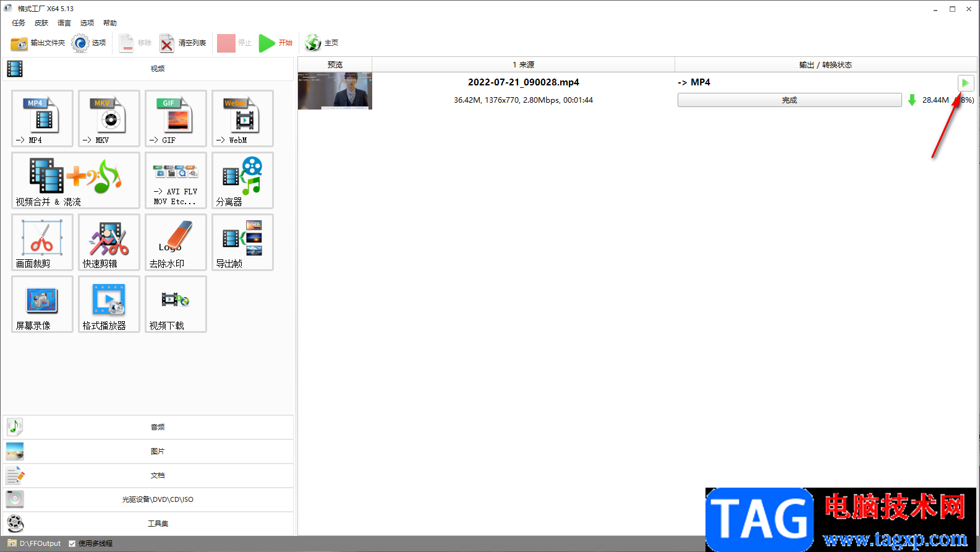Toggle the 使用多线程 checkbox
The image size is (980, 552).
[72, 543]
